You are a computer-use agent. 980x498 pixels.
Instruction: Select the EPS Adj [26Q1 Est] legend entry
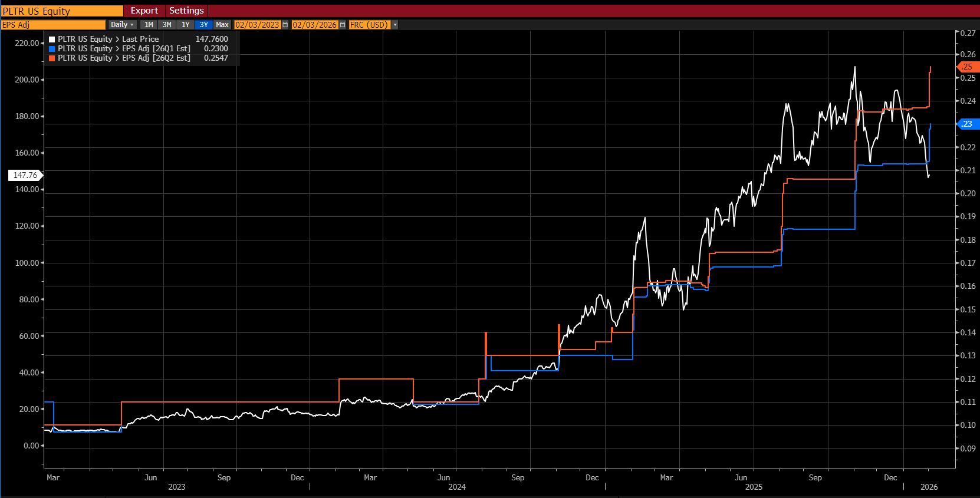coord(124,49)
